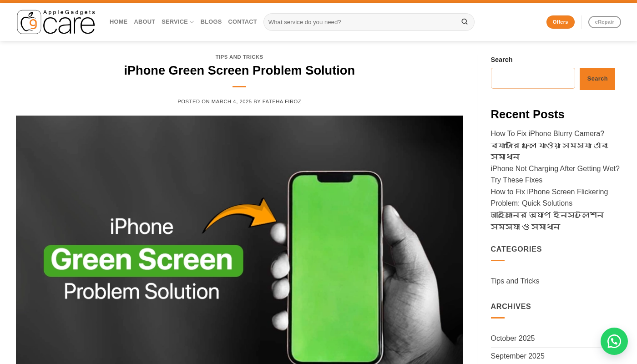Open the WhatsApp chat bubble
This screenshot has height=364, width=637.
coord(614,341)
